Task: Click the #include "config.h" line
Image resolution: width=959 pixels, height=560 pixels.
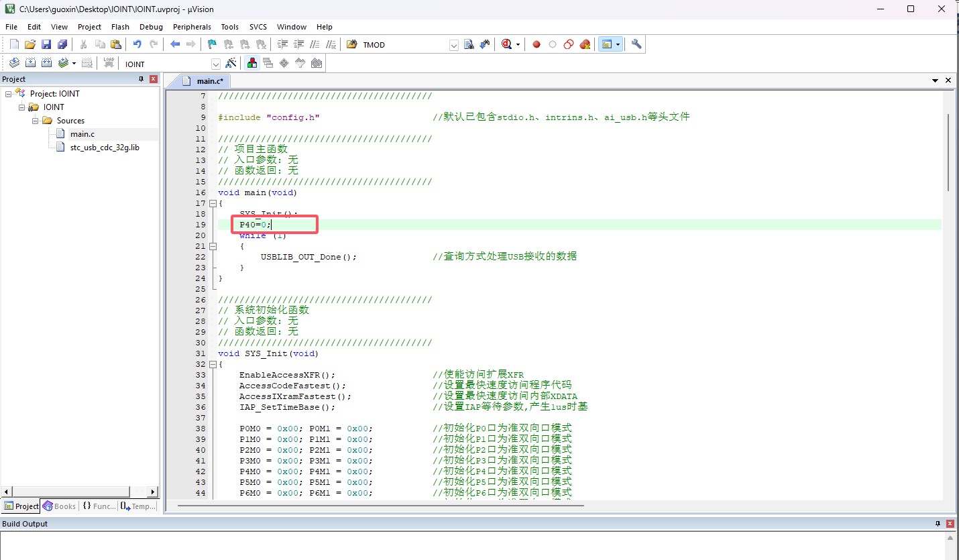Action: (x=268, y=117)
